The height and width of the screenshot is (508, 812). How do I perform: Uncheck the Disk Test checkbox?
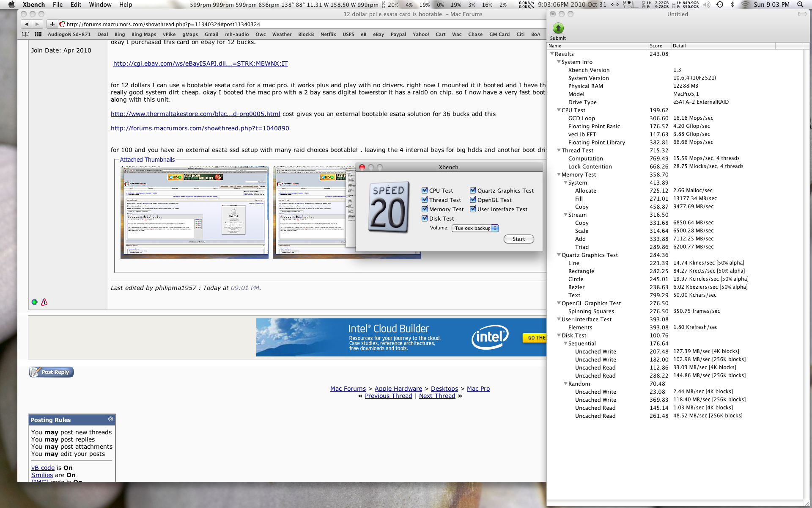click(x=425, y=218)
